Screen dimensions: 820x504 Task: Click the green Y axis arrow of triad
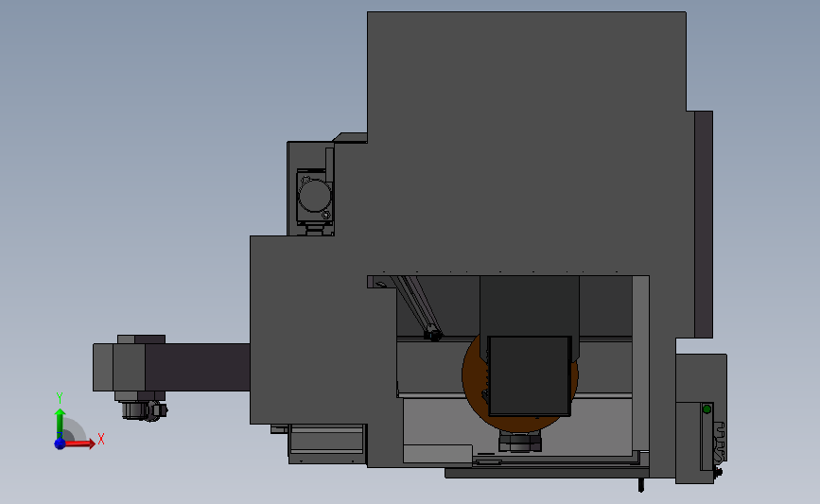pyautogui.click(x=60, y=423)
